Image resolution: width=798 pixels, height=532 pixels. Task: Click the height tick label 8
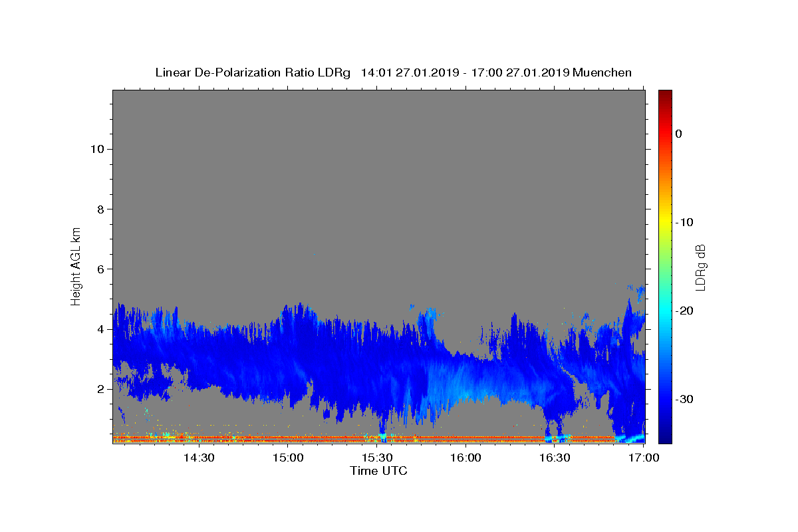coord(99,209)
